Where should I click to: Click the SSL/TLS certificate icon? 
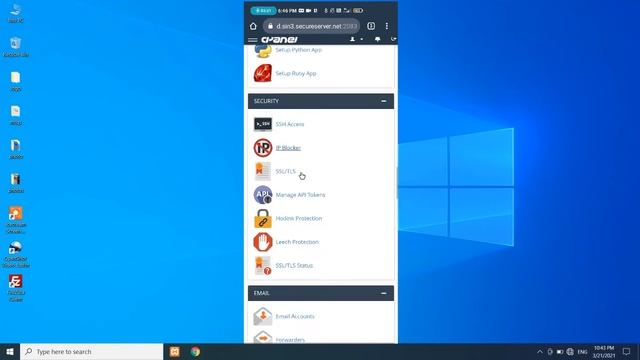pos(262,171)
